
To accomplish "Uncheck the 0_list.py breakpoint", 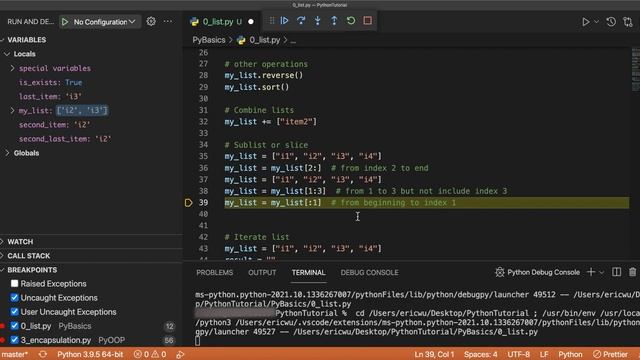I will (15, 326).
